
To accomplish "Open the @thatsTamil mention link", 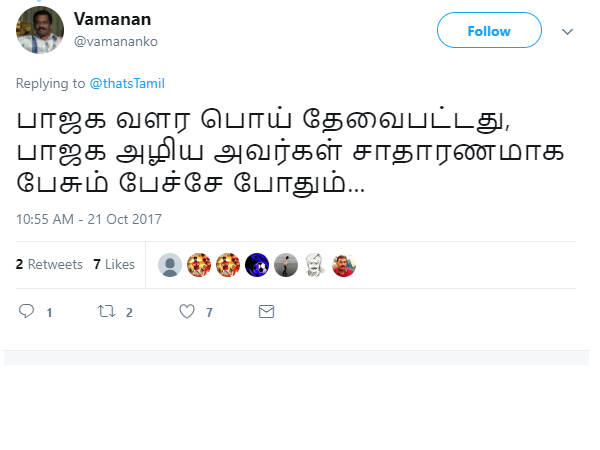I will [127, 83].
